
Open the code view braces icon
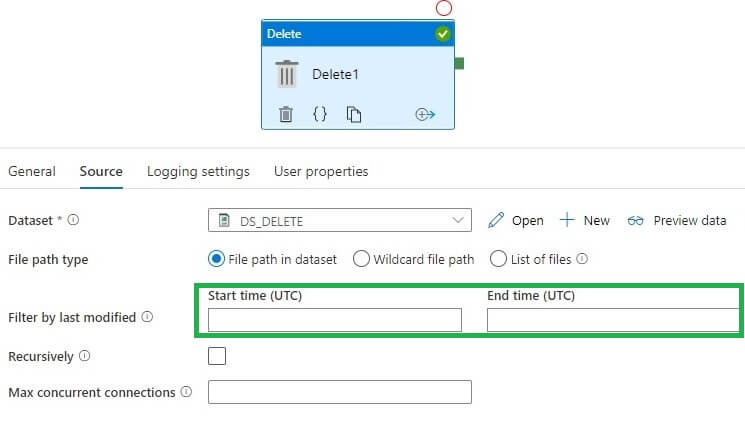(320, 115)
